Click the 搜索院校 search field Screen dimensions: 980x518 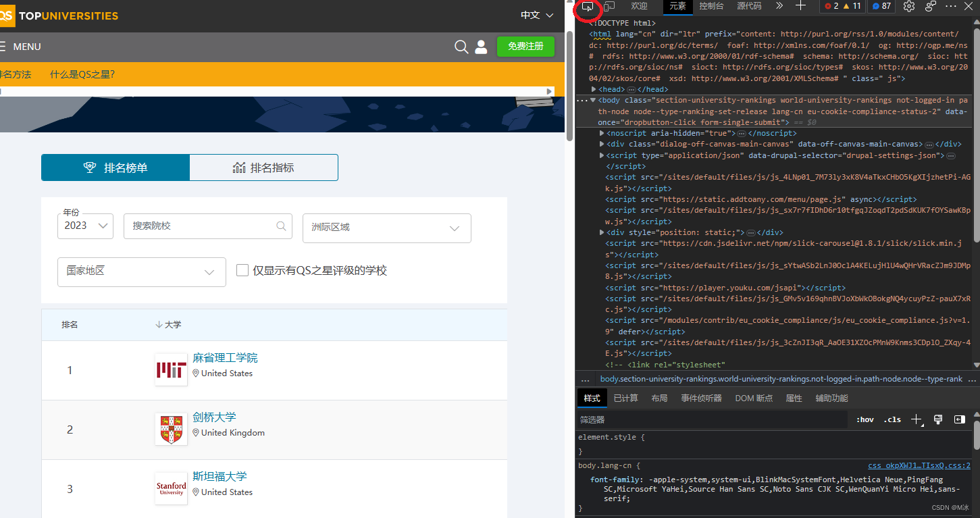(x=208, y=226)
